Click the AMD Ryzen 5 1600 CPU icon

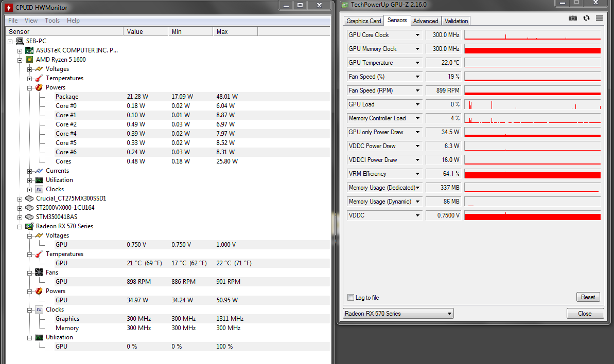click(29, 60)
